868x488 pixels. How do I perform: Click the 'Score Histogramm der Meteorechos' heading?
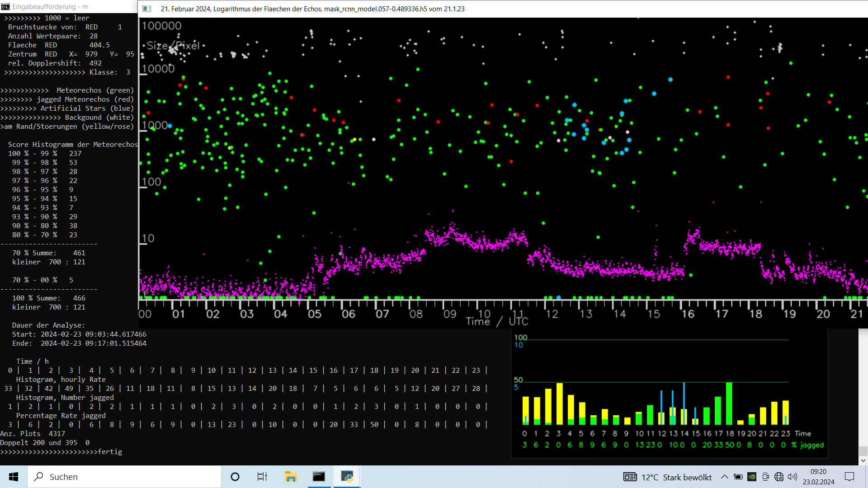coord(73,145)
